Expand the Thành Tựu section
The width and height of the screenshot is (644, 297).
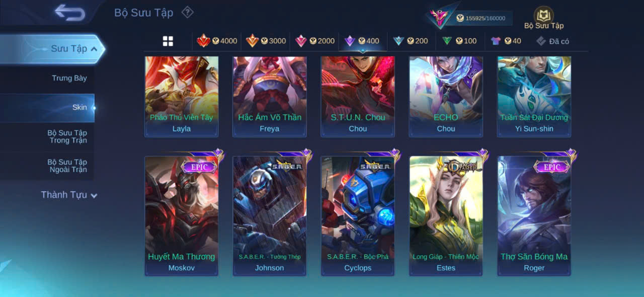(x=69, y=195)
